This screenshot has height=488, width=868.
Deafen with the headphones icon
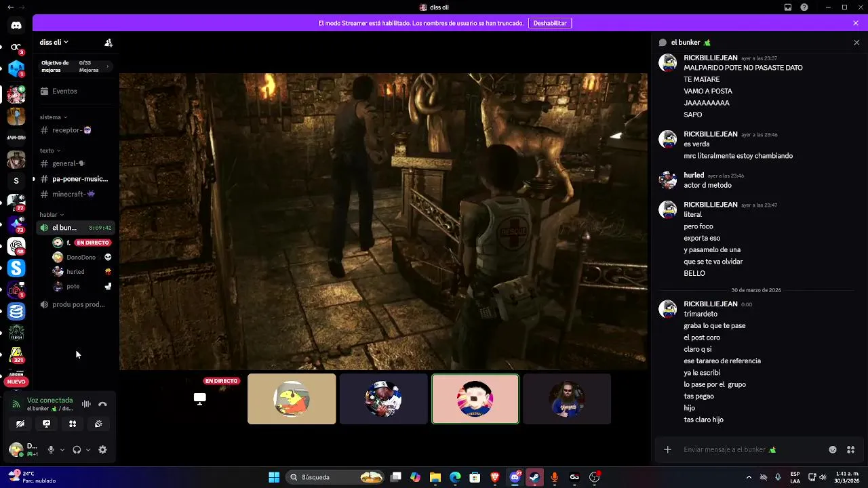point(77,449)
